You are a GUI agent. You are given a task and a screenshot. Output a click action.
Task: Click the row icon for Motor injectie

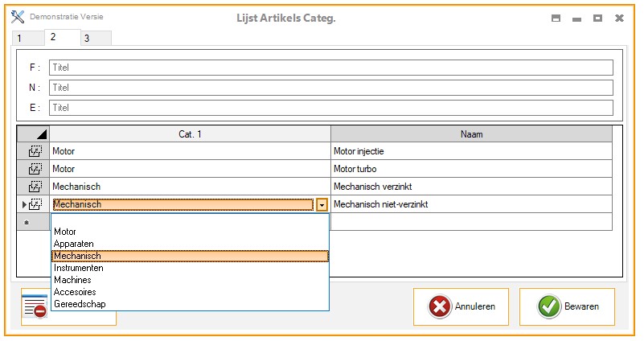click(35, 150)
